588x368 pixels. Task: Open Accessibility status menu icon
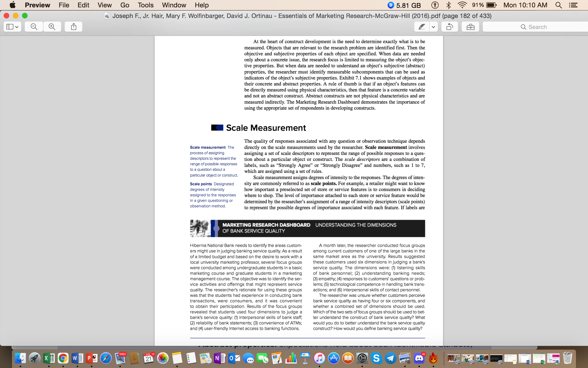[435, 5]
